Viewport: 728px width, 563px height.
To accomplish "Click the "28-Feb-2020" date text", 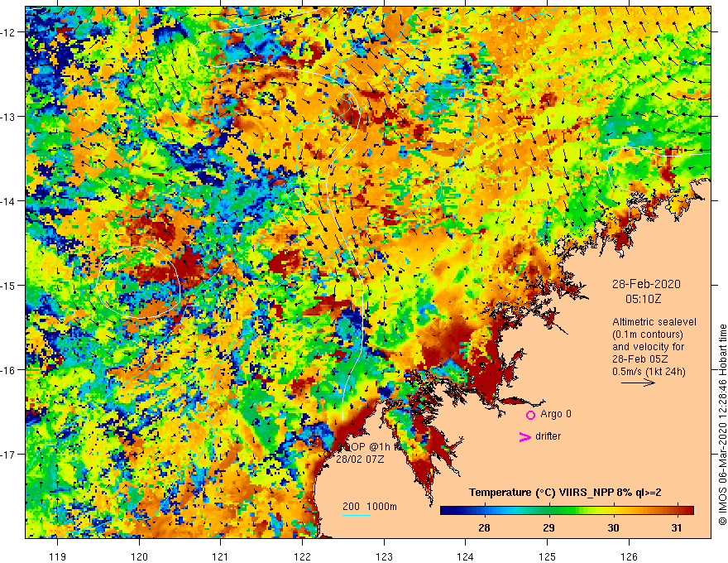I will coord(646,284).
